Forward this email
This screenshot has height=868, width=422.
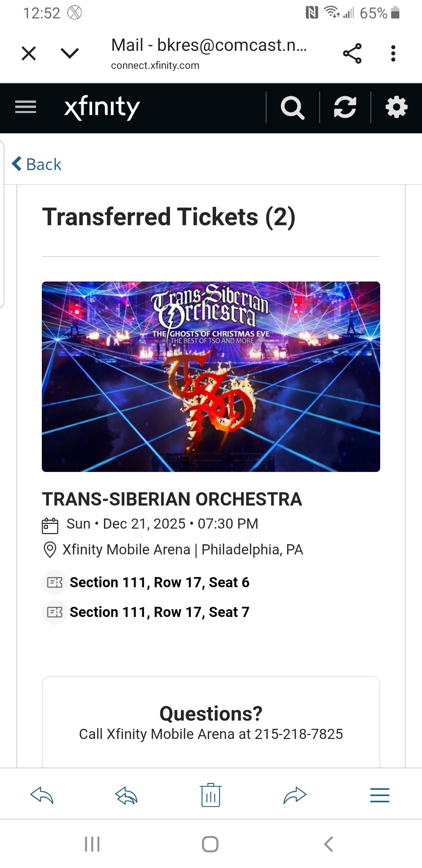(x=295, y=795)
